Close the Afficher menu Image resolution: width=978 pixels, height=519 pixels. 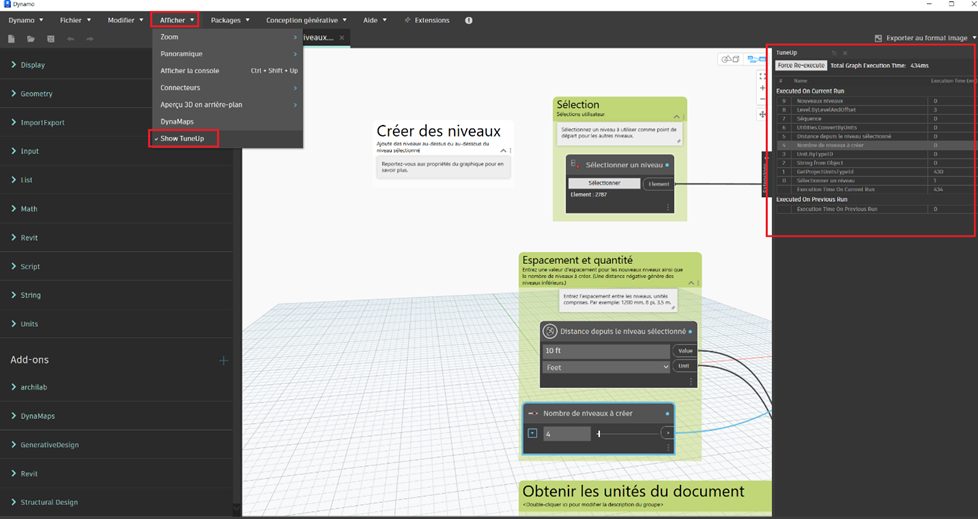click(175, 20)
